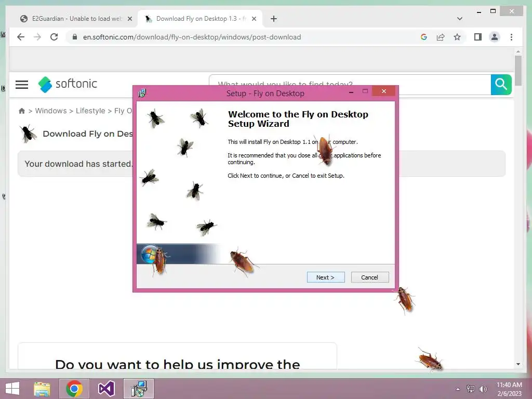
Task: Open a new Chrome tab
Action: (x=273, y=19)
